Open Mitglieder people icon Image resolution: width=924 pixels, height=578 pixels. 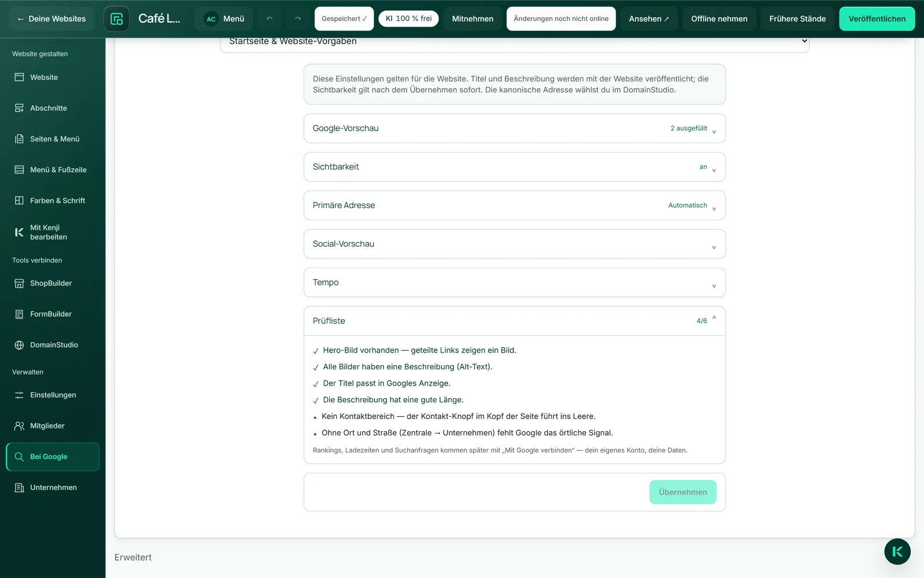pos(19,426)
